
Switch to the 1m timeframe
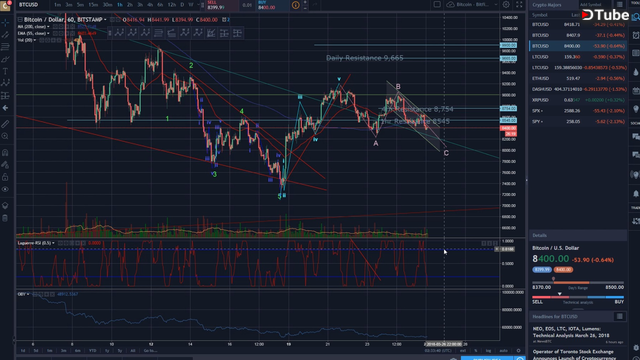pos(58,5)
